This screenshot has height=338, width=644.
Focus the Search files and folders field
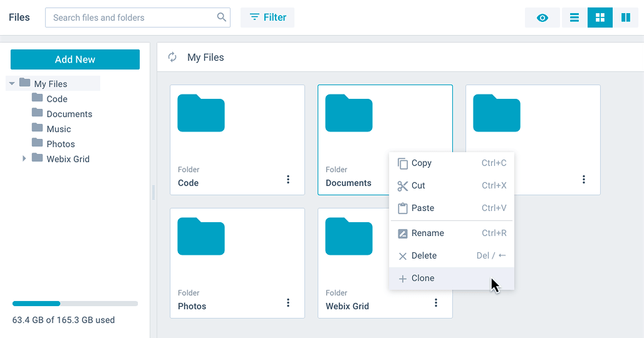point(132,18)
